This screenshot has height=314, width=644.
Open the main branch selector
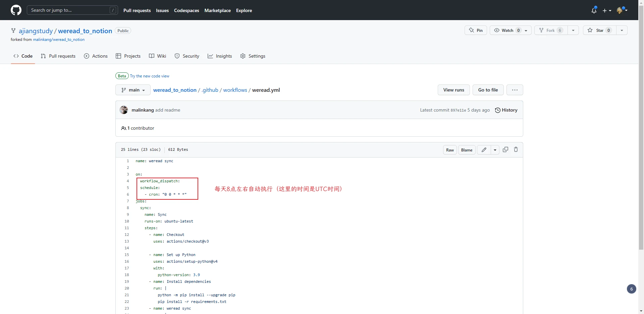coord(133,90)
